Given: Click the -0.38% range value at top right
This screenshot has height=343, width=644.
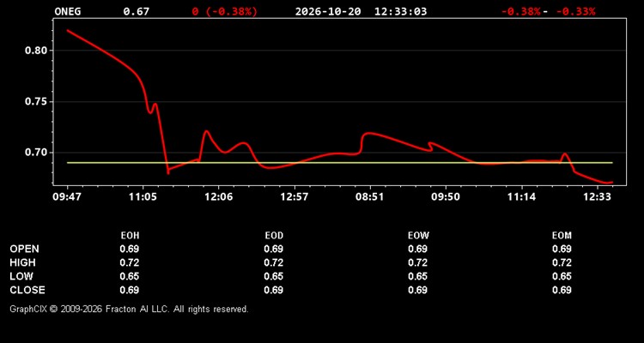Looking at the screenshot, I should (x=521, y=11).
